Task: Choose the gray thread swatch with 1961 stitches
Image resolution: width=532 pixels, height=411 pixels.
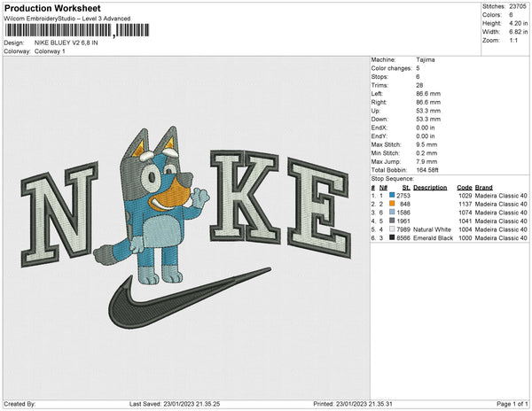Action: [x=392, y=221]
